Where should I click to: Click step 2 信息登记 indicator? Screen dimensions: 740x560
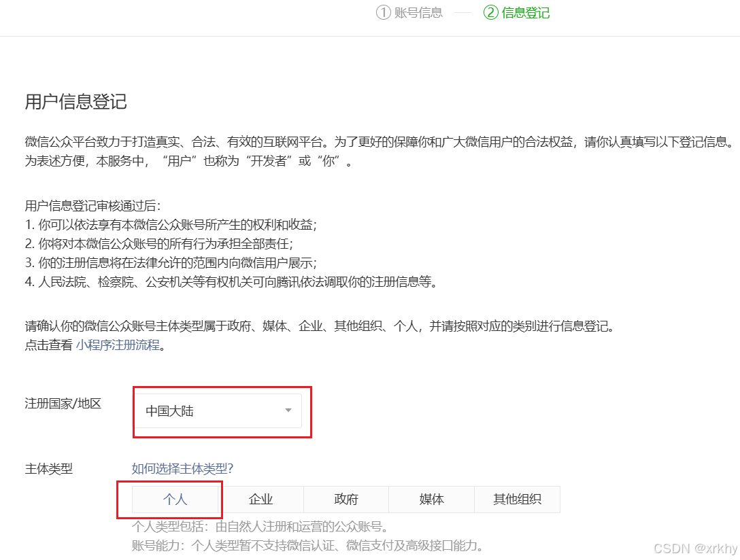(x=516, y=12)
